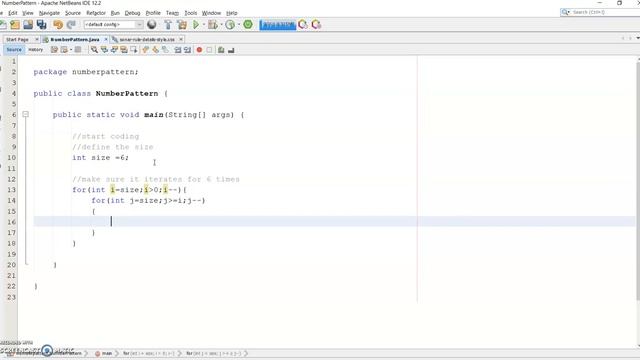The height and width of the screenshot is (360, 640).
Task: Open the Run menu
Action: tap(115, 13)
